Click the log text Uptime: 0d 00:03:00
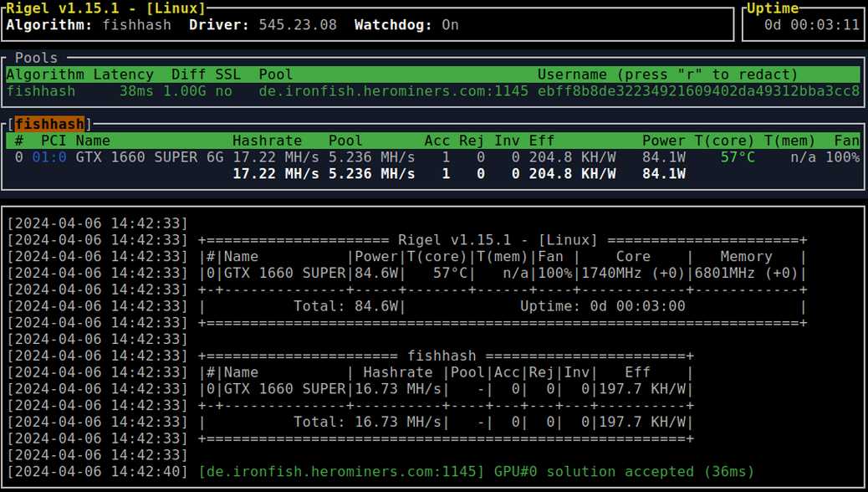 (x=602, y=306)
